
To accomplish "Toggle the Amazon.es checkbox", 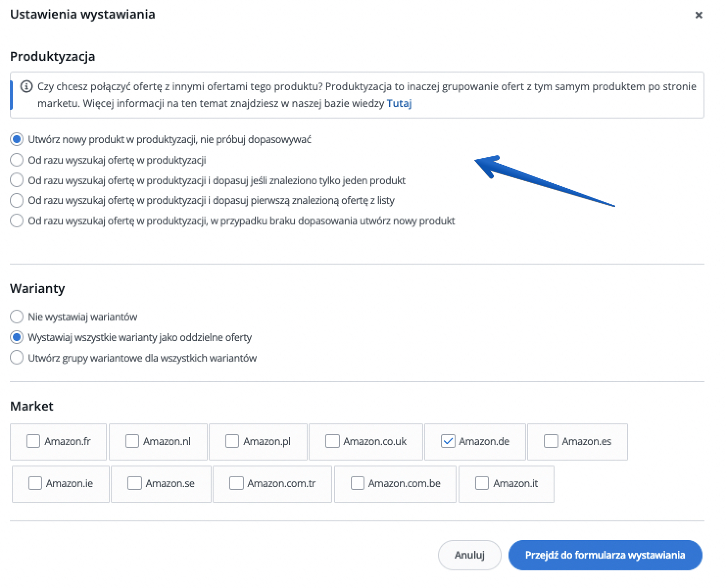I will [551, 441].
